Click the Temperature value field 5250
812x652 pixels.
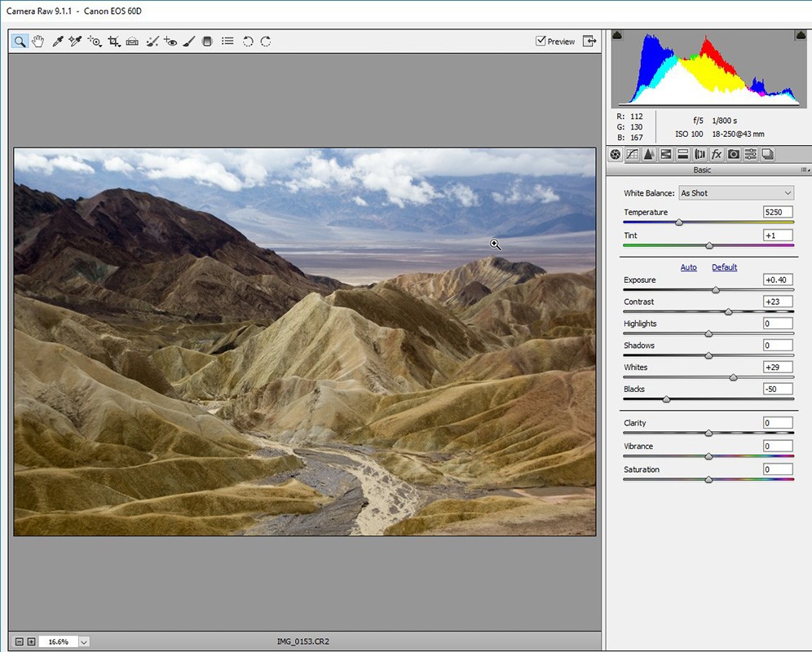point(778,213)
